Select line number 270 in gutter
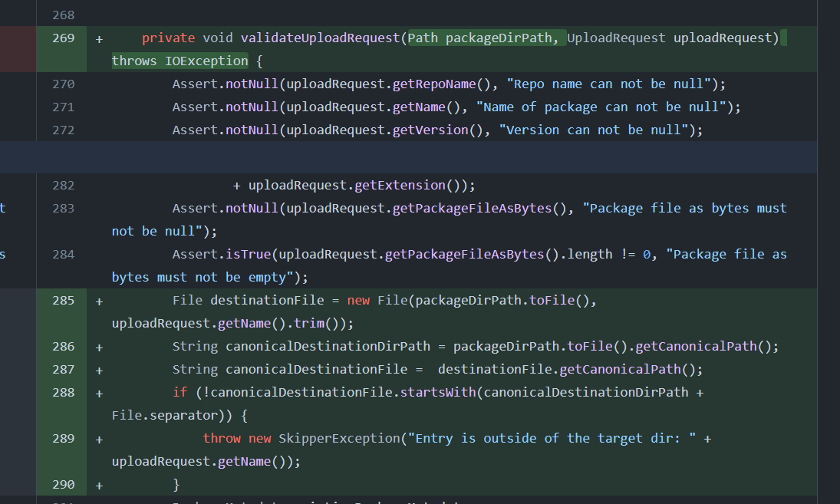This screenshot has width=840, height=504. click(x=63, y=84)
